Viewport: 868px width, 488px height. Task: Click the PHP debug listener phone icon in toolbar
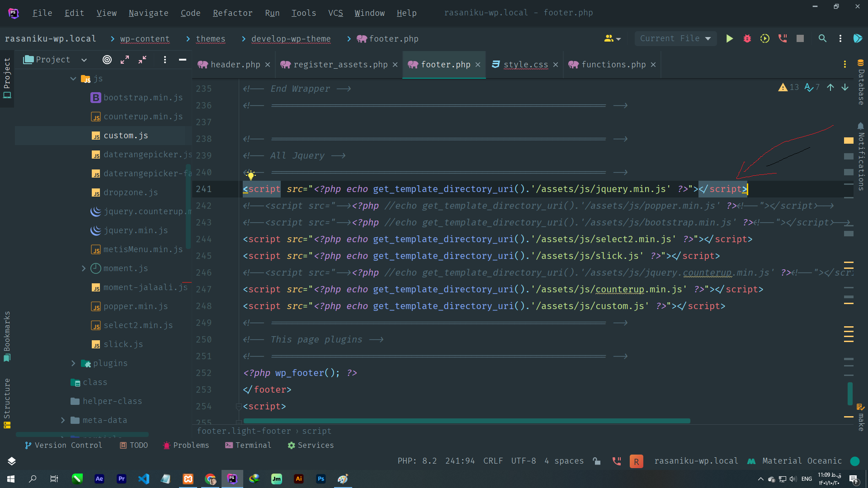pos(783,39)
